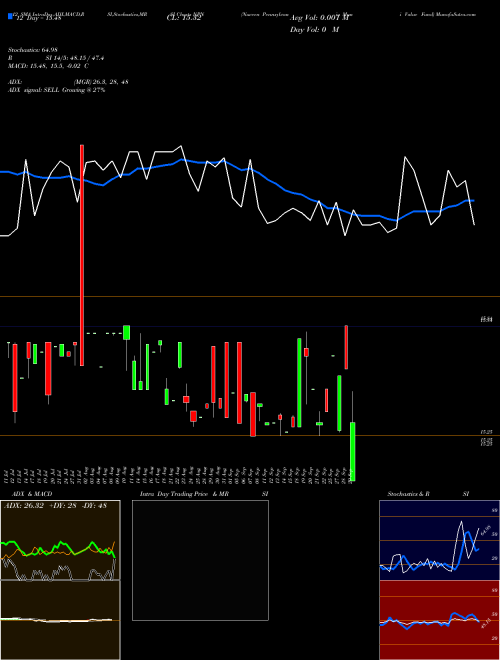Click the blue-background Stochastics chart
The image size is (500, 660).
[439, 540]
